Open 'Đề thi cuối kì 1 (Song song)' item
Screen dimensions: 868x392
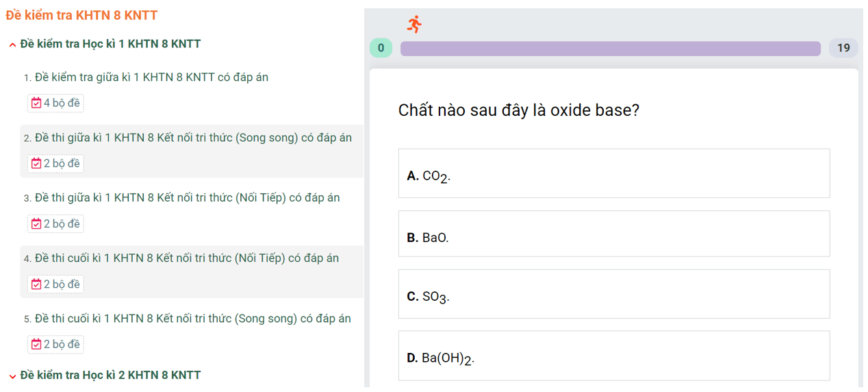click(x=193, y=319)
